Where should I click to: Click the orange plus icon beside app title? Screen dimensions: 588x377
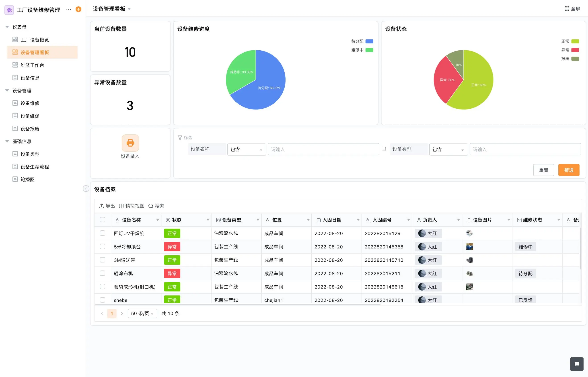[x=78, y=9]
